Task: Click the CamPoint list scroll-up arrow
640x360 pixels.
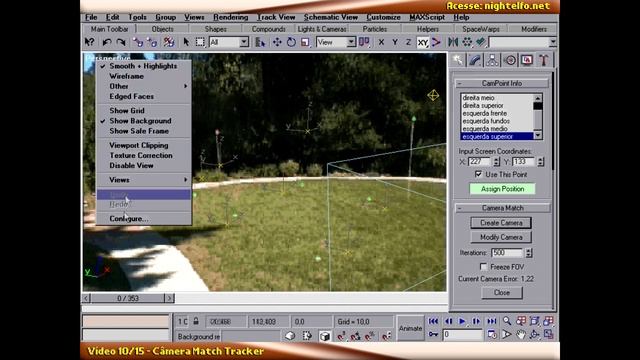Action: (x=538, y=98)
